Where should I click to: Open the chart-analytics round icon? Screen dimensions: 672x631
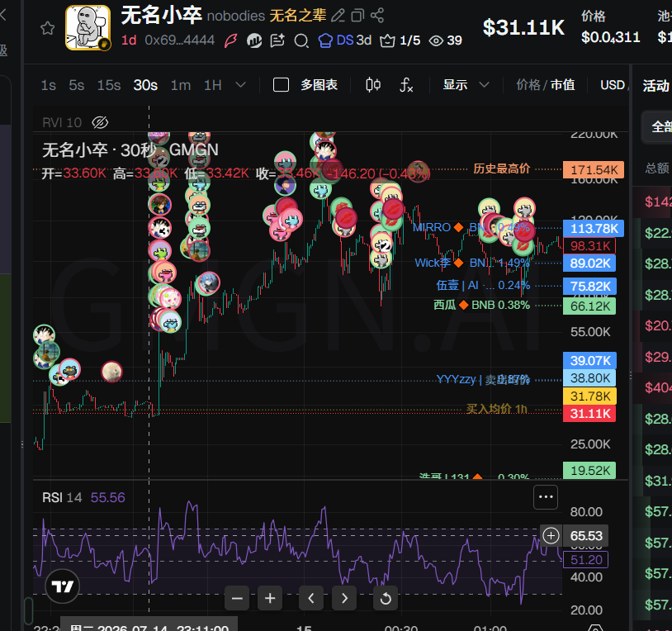(254, 40)
